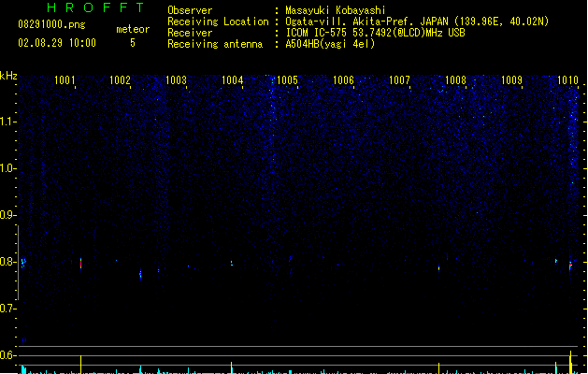588x374 pixels.
Task: Click the 1004 time axis label
Action: (x=232, y=80)
